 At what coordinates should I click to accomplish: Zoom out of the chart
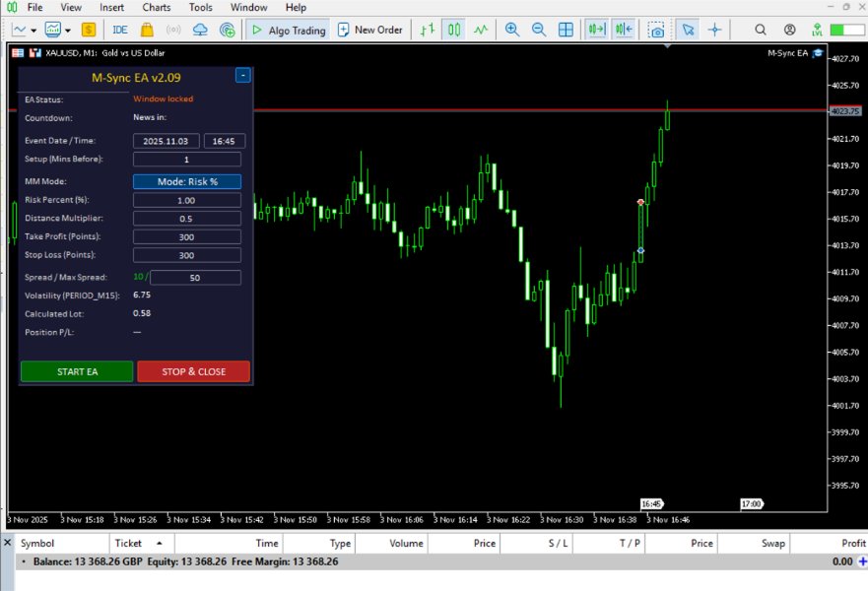[538, 30]
